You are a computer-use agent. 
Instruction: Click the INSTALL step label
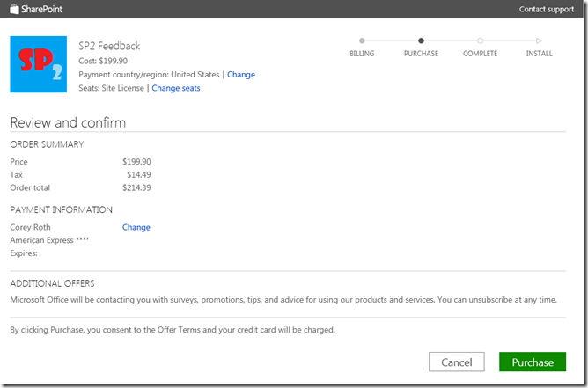(x=539, y=54)
